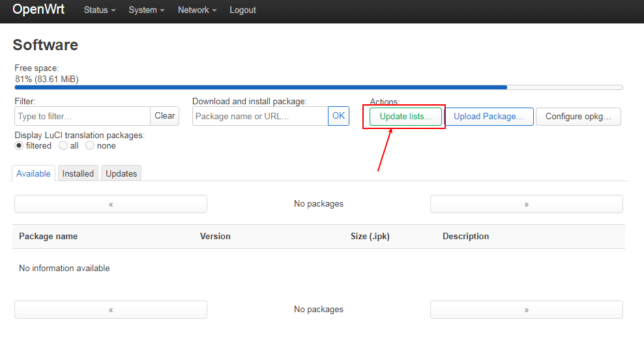Focus the package filter text field
The height and width of the screenshot is (350, 644).
coord(82,116)
